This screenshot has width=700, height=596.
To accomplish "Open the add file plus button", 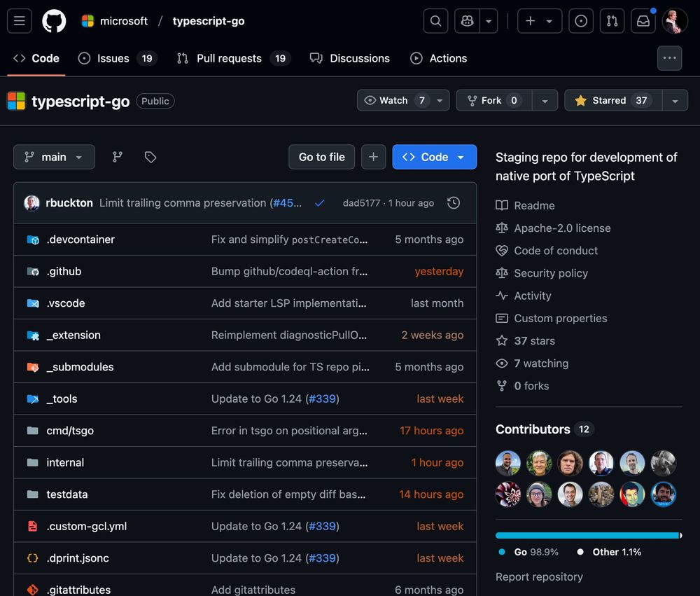I will point(373,157).
